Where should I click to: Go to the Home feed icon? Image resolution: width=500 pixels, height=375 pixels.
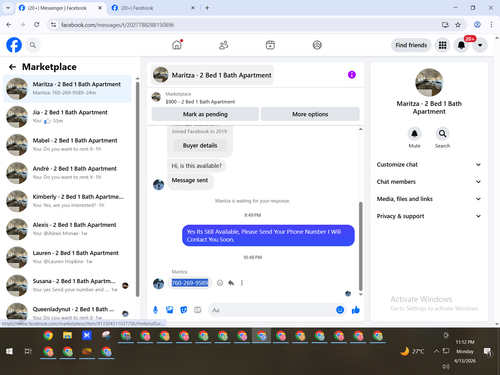(177, 45)
